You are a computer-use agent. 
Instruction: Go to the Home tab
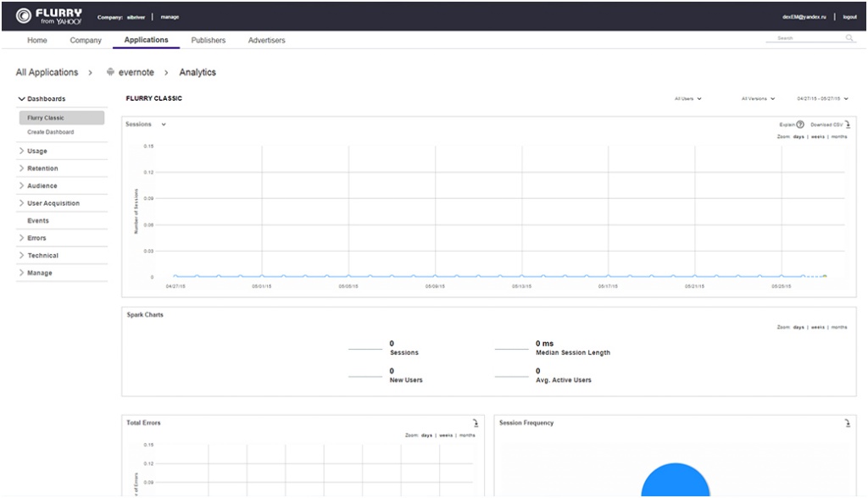37,40
